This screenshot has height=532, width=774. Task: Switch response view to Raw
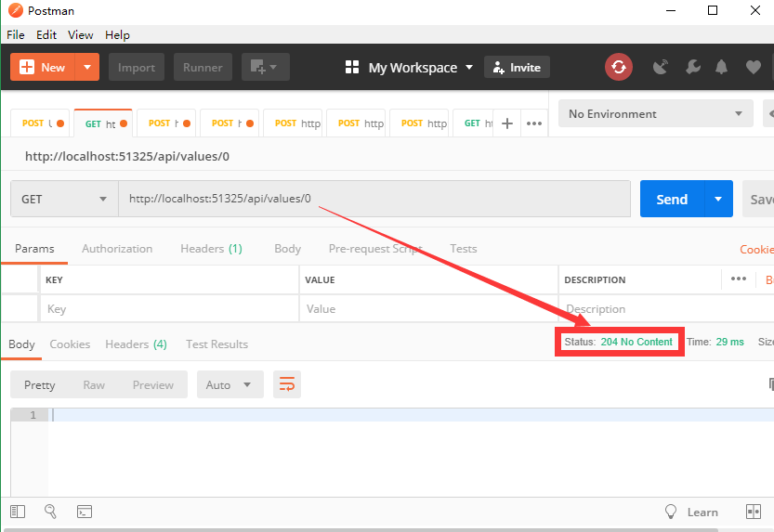(x=94, y=384)
